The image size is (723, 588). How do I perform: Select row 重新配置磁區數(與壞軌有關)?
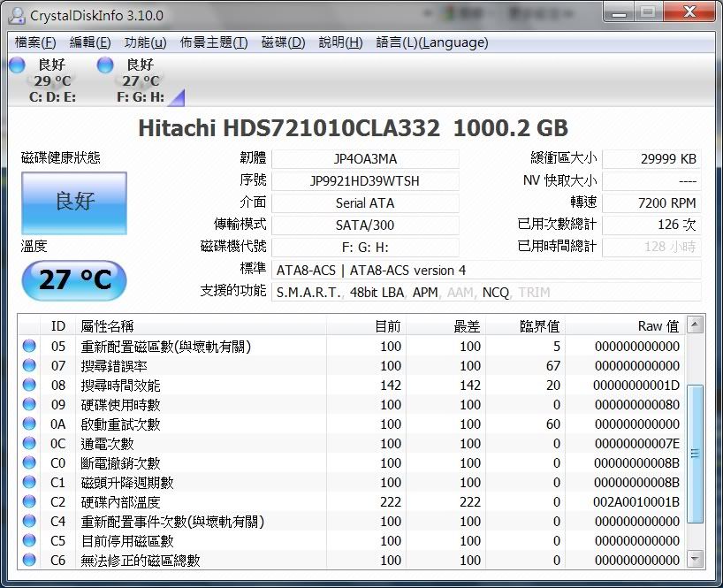(352, 346)
